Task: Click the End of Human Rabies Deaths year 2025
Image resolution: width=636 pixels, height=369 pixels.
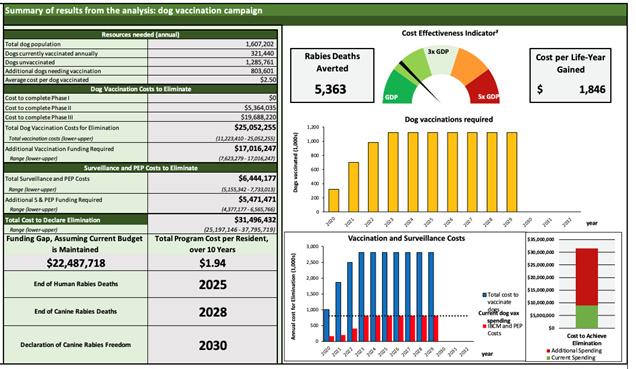Action: tap(213, 285)
